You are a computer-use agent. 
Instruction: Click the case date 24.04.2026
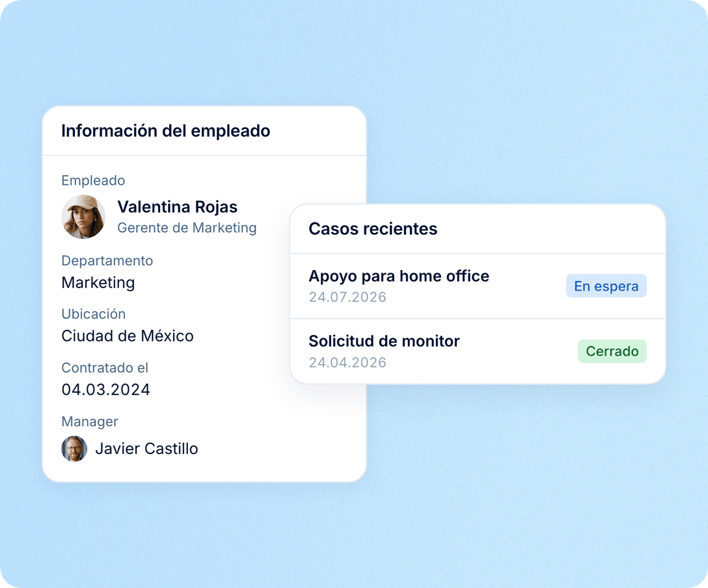[x=347, y=362]
